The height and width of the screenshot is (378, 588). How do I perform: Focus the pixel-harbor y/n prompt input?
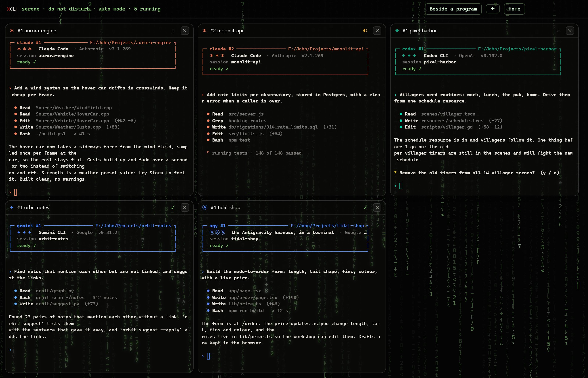pos(483,186)
